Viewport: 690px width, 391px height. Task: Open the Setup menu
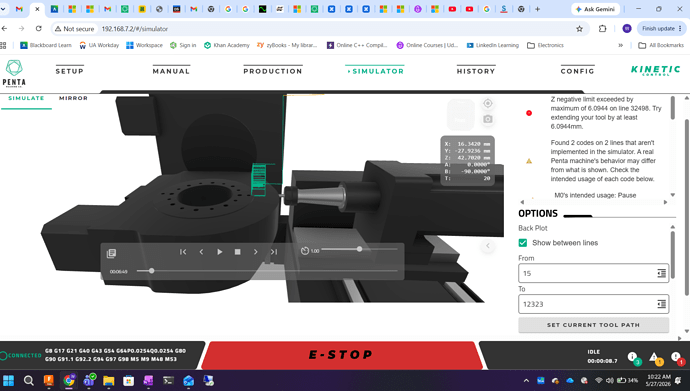pyautogui.click(x=70, y=71)
